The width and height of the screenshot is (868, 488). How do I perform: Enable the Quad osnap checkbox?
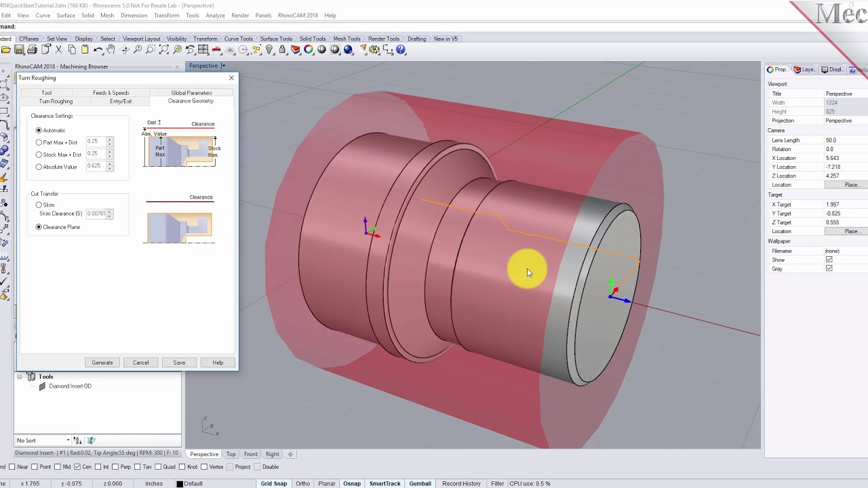158,467
